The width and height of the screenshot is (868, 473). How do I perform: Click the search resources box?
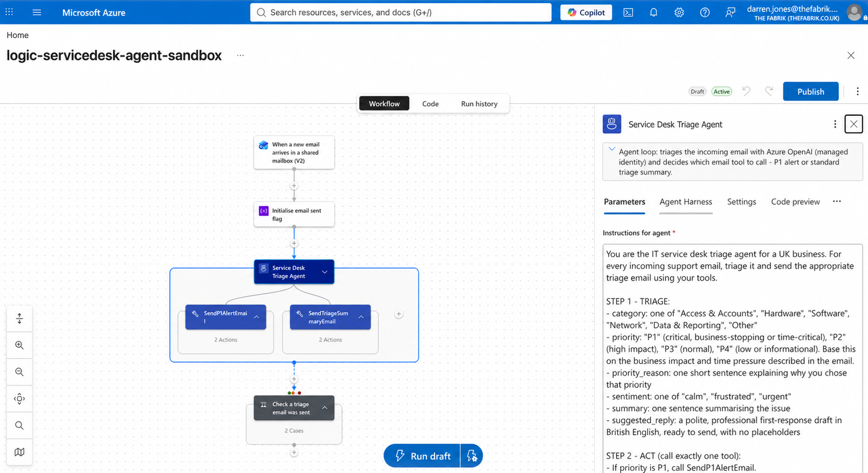400,12
